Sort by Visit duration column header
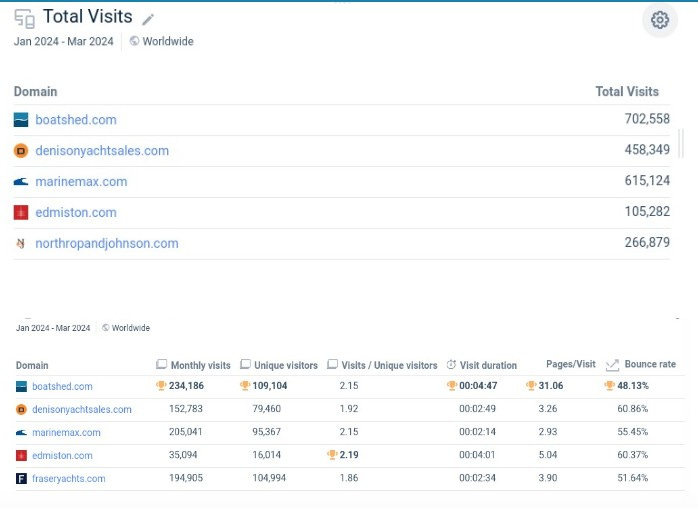698x508 pixels. pos(488,365)
